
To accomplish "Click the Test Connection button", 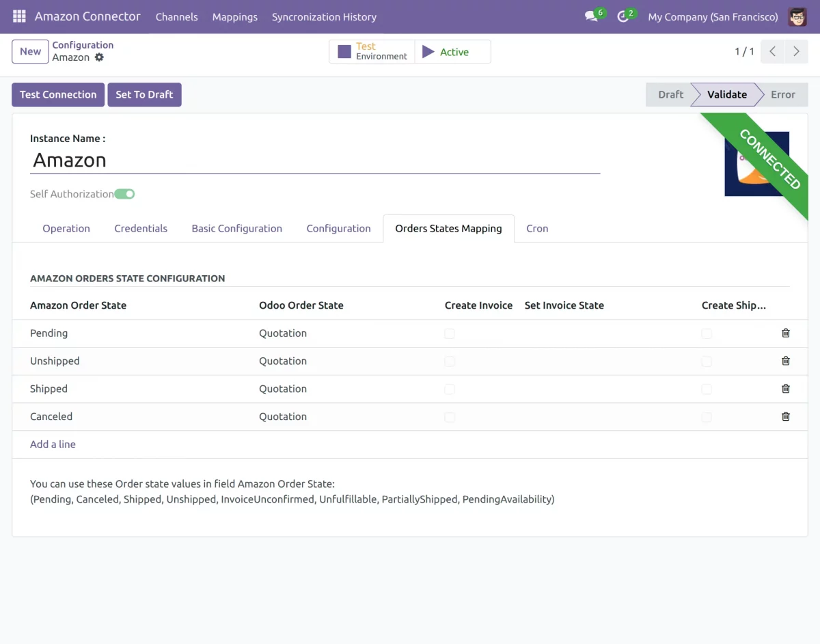I will tap(58, 94).
